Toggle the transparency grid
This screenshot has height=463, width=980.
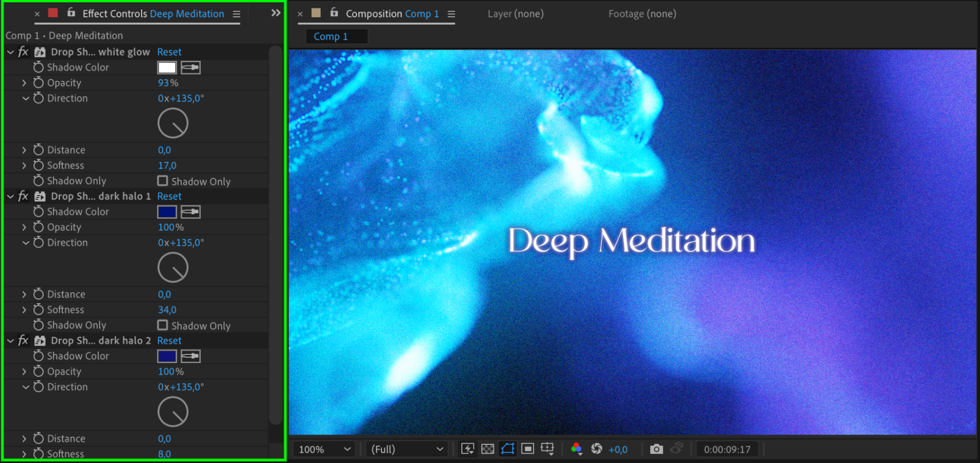click(488, 449)
